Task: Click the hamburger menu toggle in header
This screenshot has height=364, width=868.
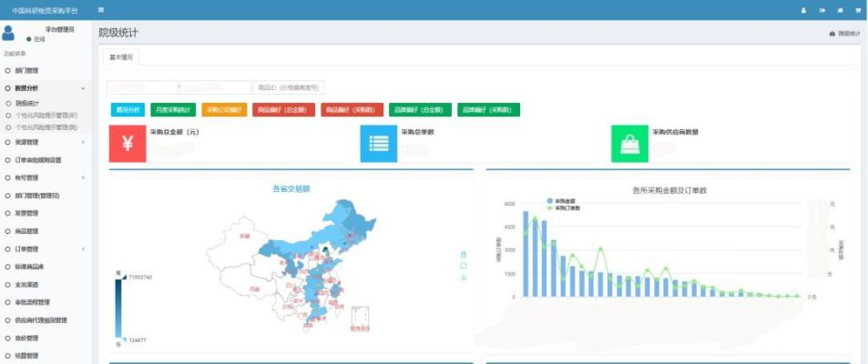Action: click(100, 10)
